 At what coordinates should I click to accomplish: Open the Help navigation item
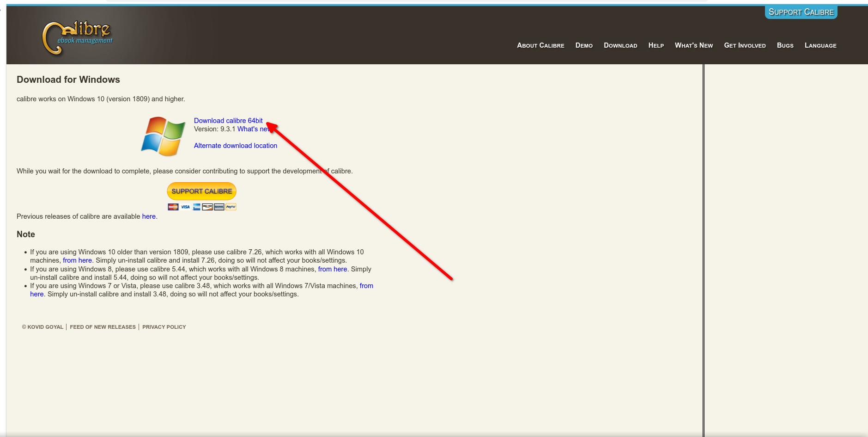pos(656,45)
